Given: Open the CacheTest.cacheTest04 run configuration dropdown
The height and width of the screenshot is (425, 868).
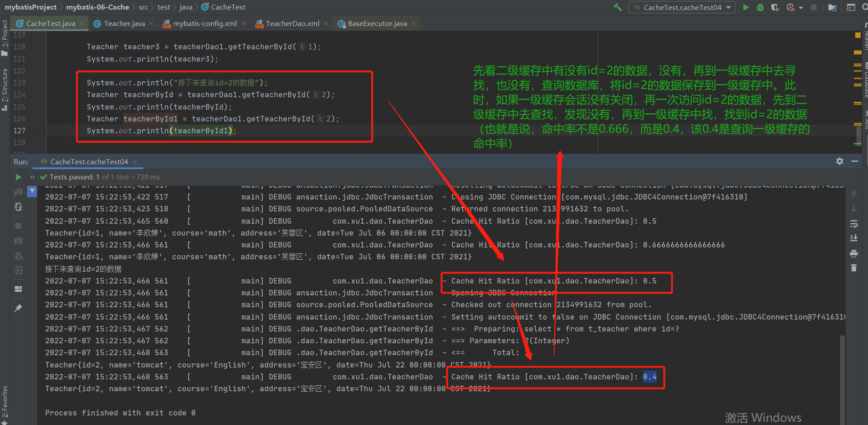Looking at the screenshot, I should click(682, 7).
